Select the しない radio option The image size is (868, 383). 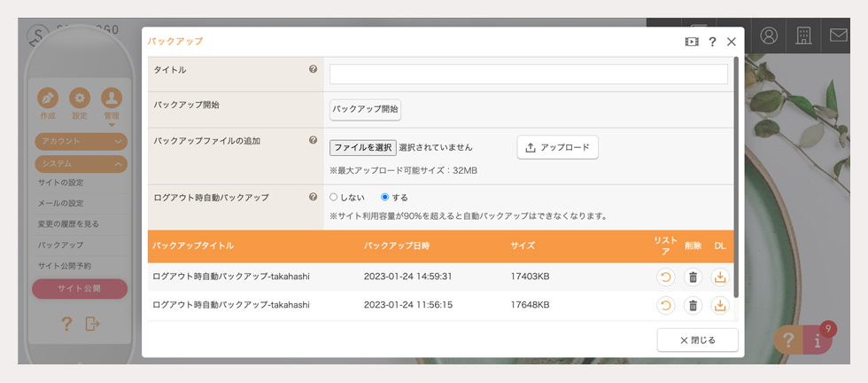coord(333,198)
